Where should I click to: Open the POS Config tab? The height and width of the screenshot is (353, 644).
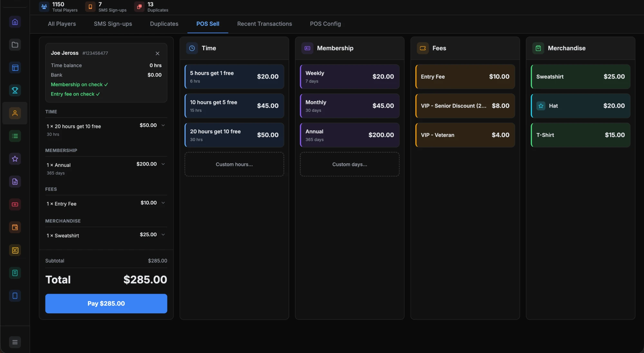coord(325,24)
